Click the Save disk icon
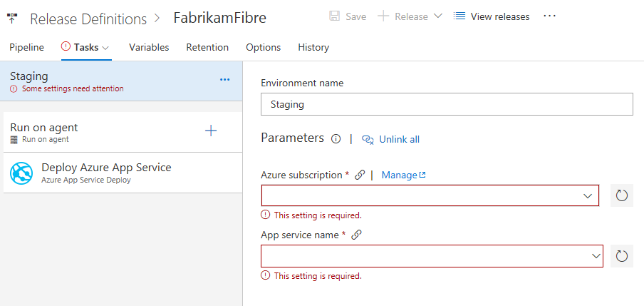 pos(335,16)
